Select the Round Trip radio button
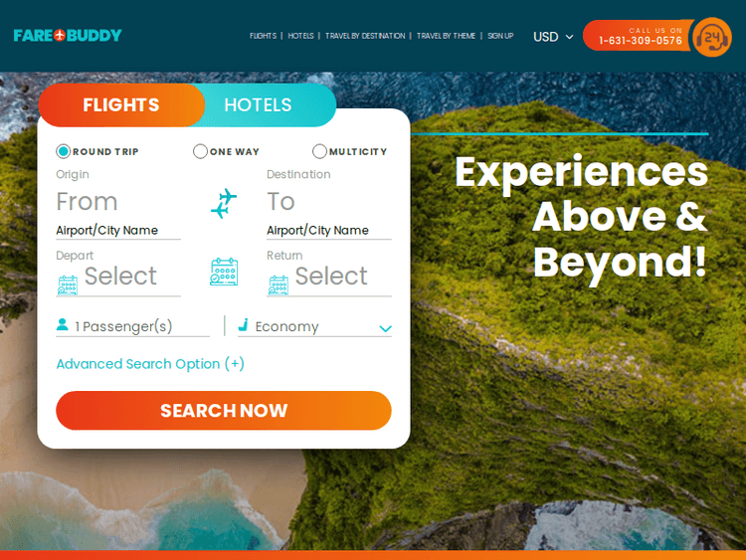 coord(63,151)
